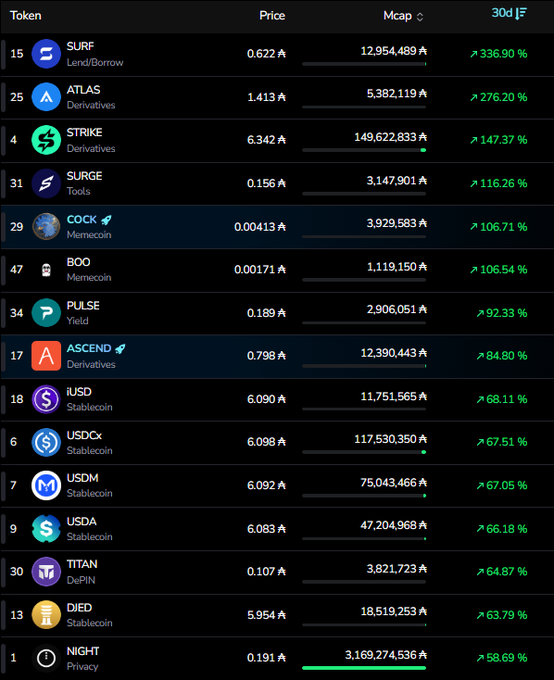Click the sort arrows next to Mcap

coord(420,16)
